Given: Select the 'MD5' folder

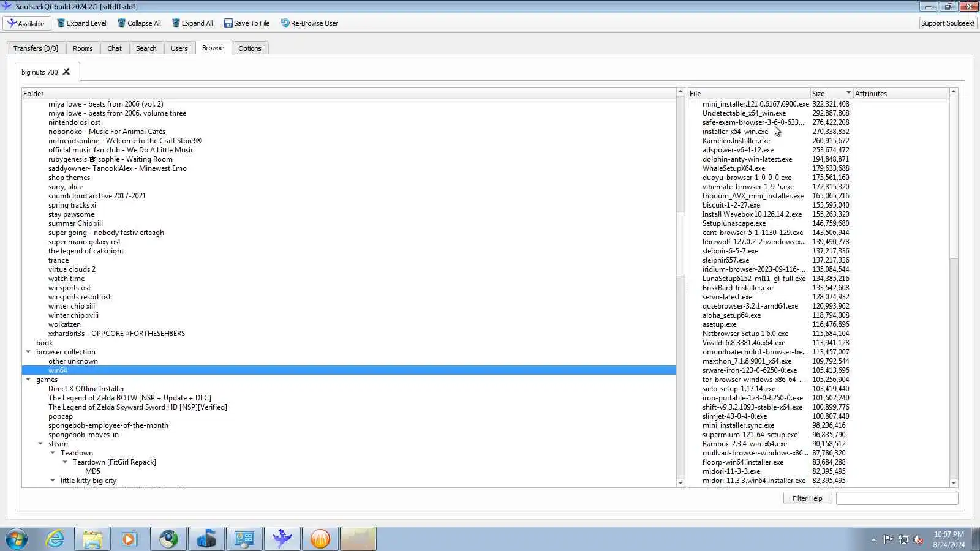Looking at the screenshot, I should tap(92, 471).
